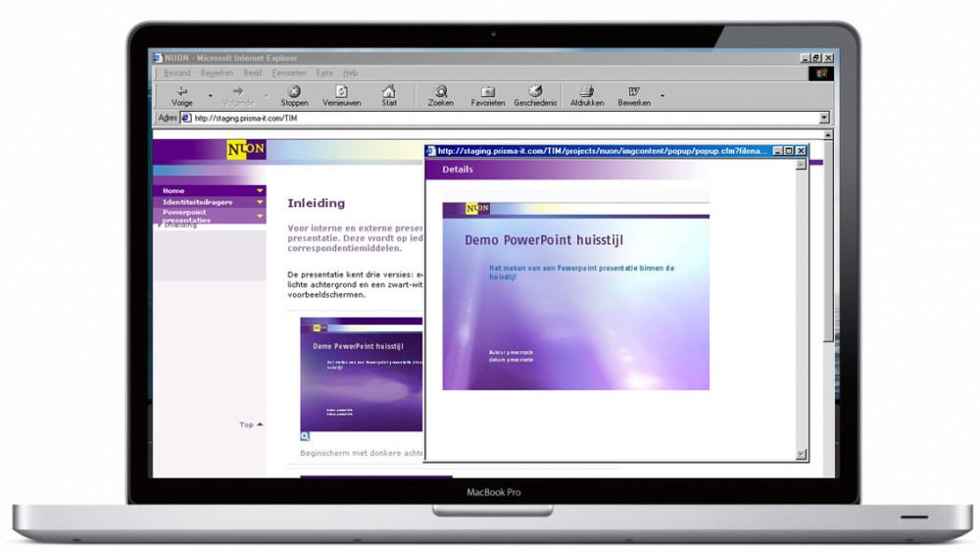Open the Bestand menu

tap(176, 74)
